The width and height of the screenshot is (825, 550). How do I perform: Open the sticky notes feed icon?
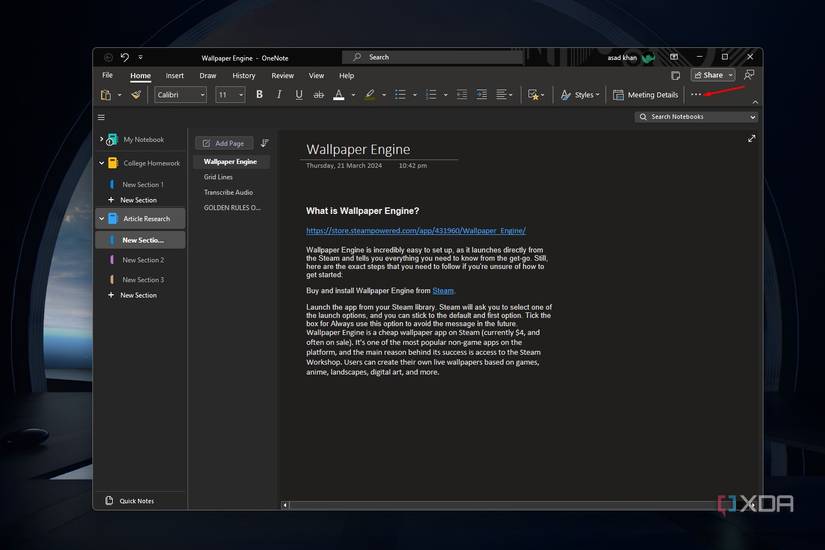click(676, 76)
